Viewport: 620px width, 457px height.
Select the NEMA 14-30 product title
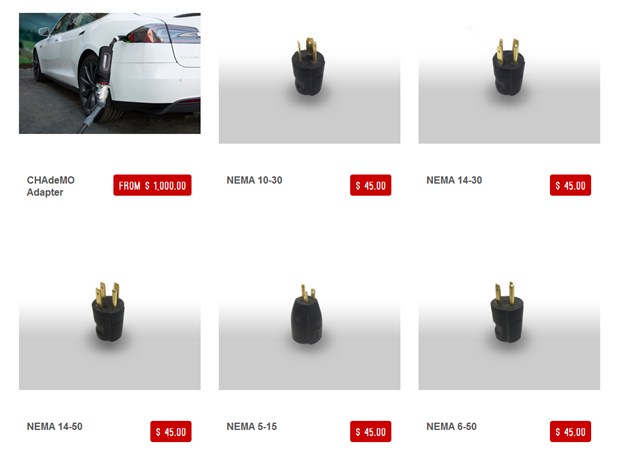[x=454, y=180]
